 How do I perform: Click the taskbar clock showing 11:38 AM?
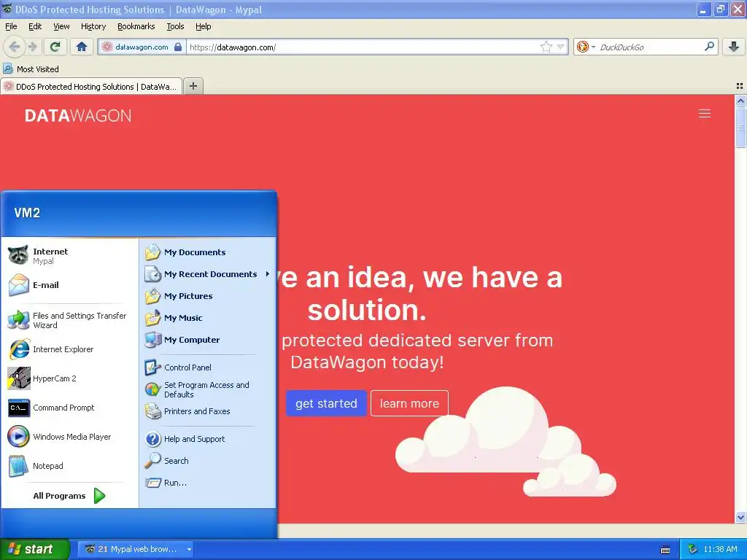point(720,549)
